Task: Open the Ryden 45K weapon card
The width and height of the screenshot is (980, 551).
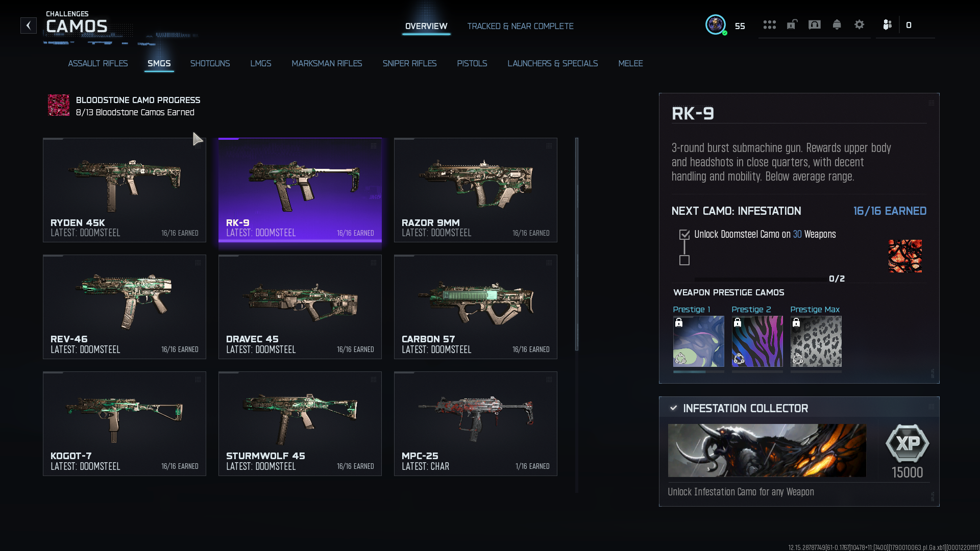Action: point(125,190)
